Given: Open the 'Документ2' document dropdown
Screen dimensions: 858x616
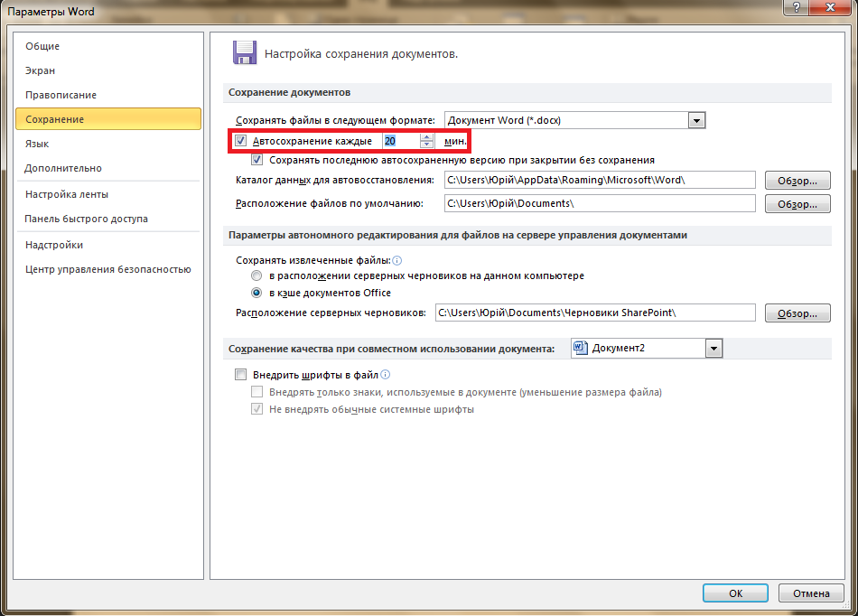Looking at the screenshot, I should [713, 349].
